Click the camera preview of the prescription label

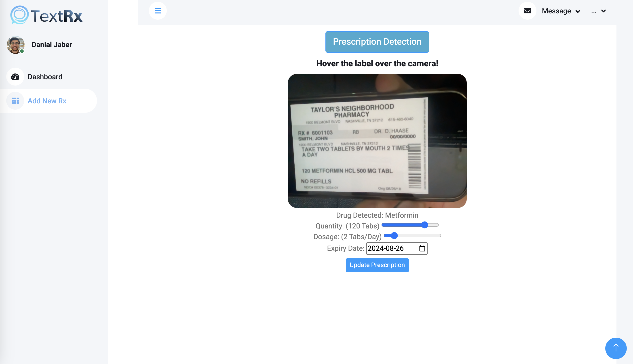point(377,141)
